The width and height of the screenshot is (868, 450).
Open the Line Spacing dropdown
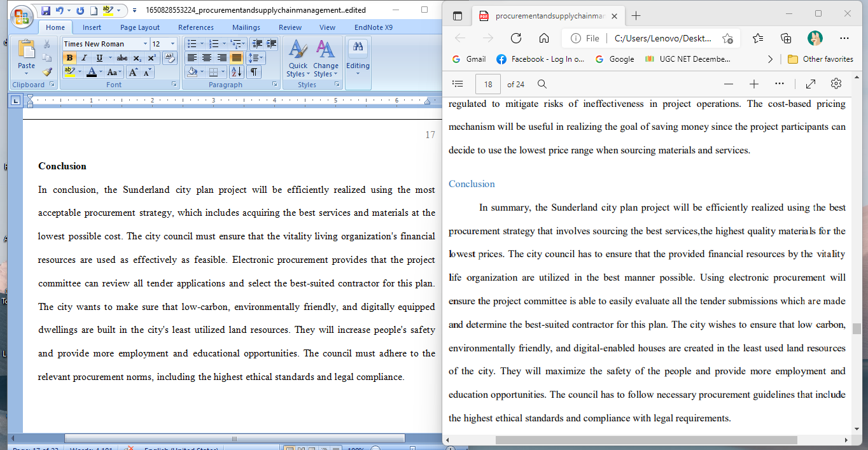[256, 58]
